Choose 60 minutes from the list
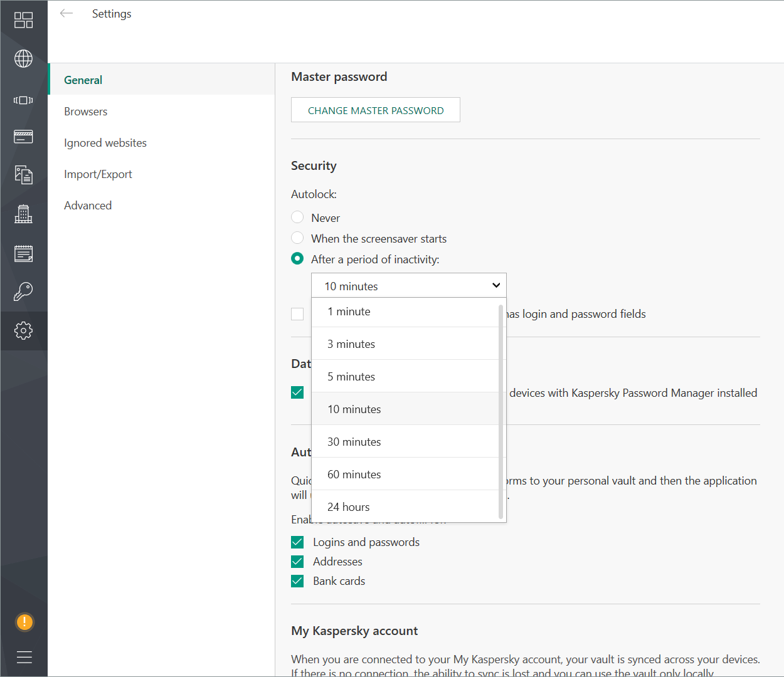The image size is (784, 677). click(405, 475)
